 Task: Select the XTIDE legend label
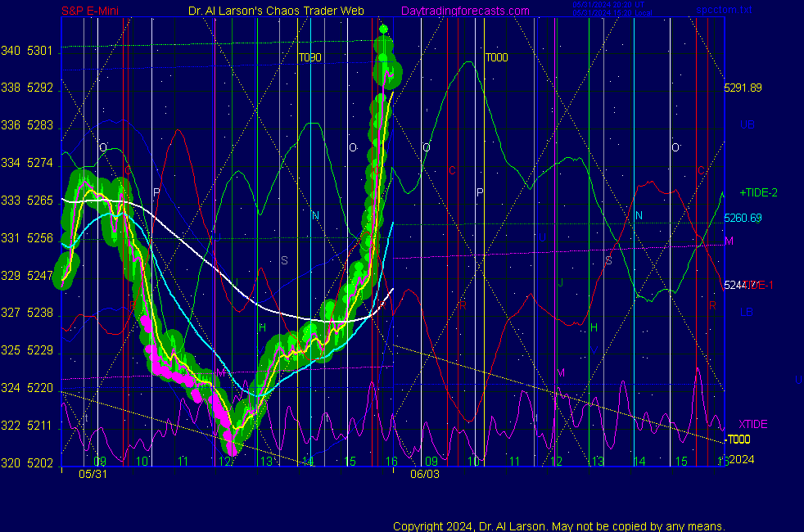point(752,424)
